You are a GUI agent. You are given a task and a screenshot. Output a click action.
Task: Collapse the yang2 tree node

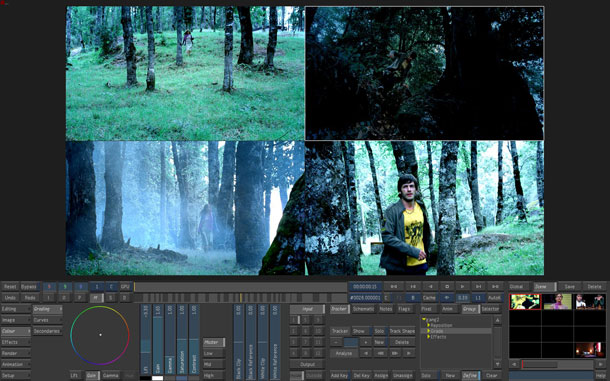424,320
